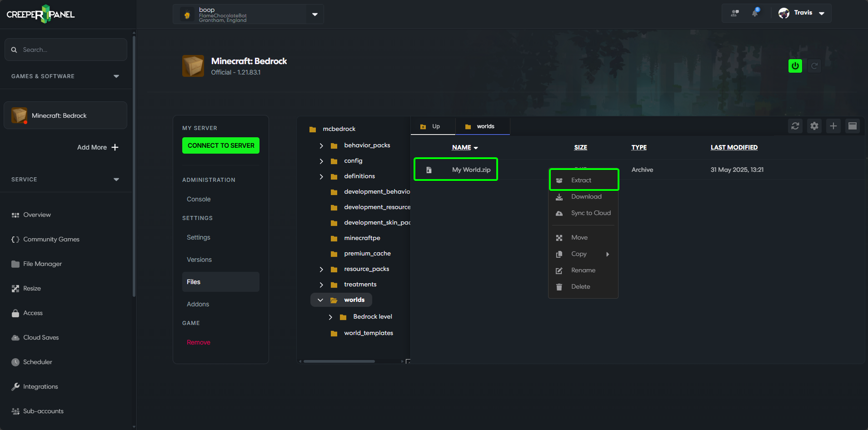Restart the server with the reload icon

(x=814, y=65)
